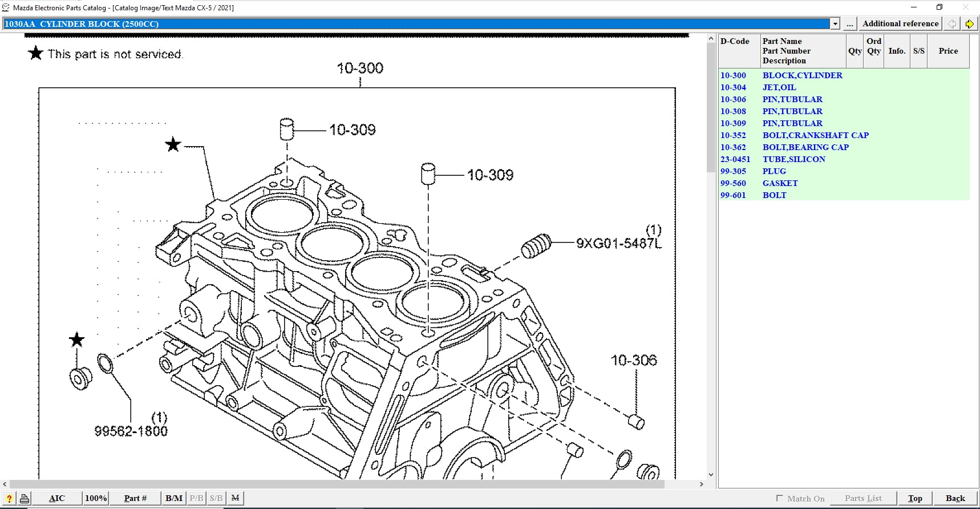Image resolution: width=980 pixels, height=509 pixels.
Task: Select 10-300 BLOCK,CYLINDER in parts list
Action: pyautogui.click(x=802, y=75)
